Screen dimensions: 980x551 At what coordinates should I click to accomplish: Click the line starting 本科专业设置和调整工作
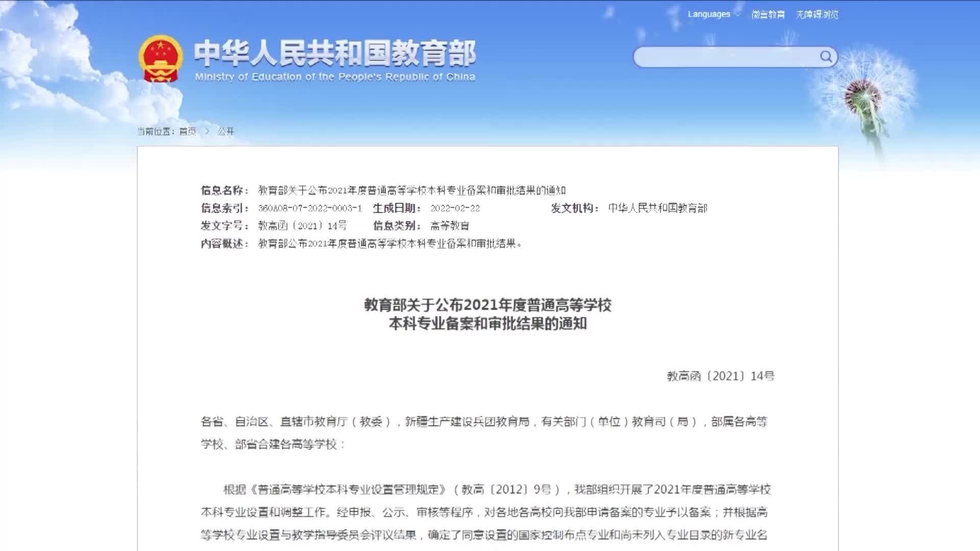point(484,512)
